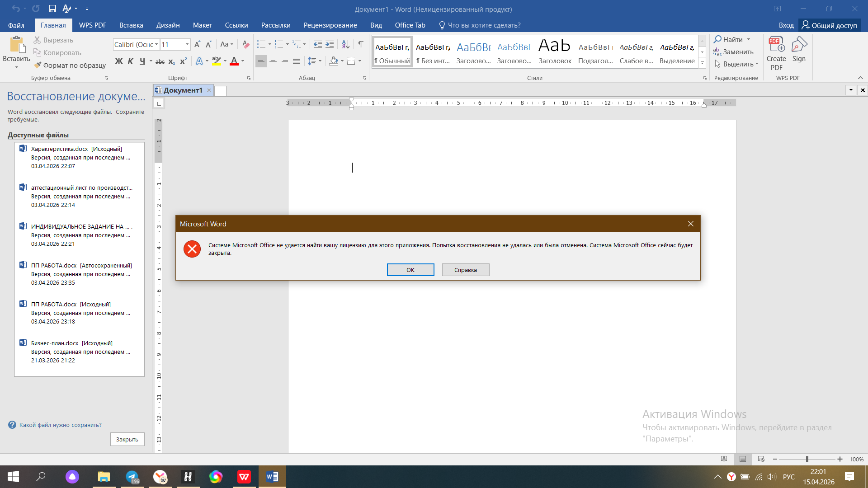The height and width of the screenshot is (488, 868).
Task: Click the Sort icon in paragraph group
Action: (345, 44)
